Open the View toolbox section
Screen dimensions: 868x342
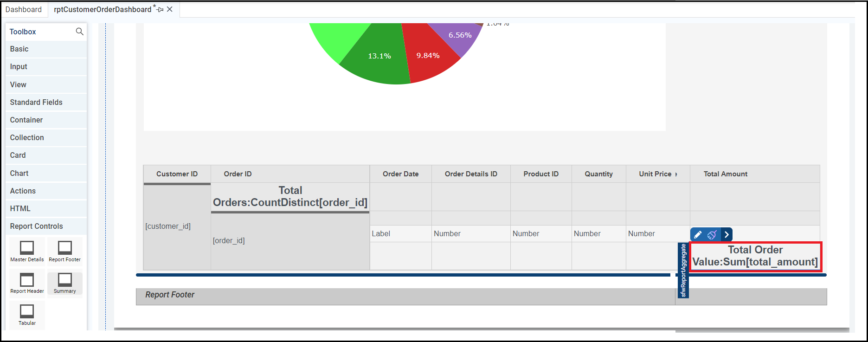46,84
